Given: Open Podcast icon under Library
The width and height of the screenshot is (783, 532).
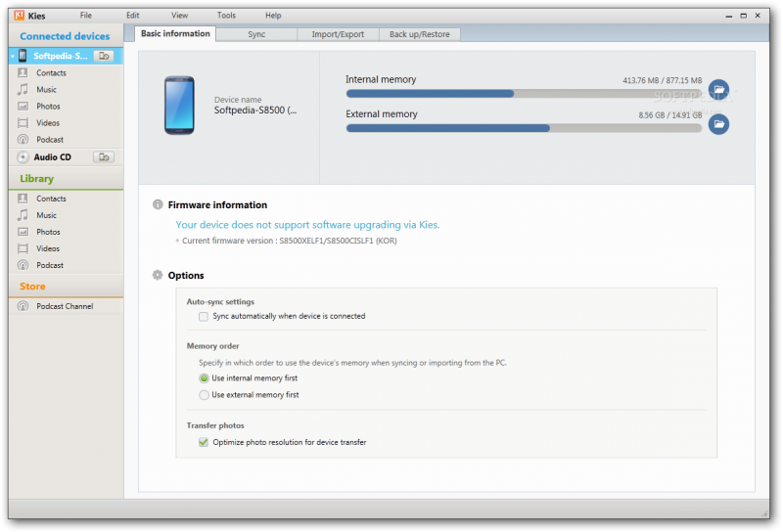Looking at the screenshot, I should (x=23, y=265).
